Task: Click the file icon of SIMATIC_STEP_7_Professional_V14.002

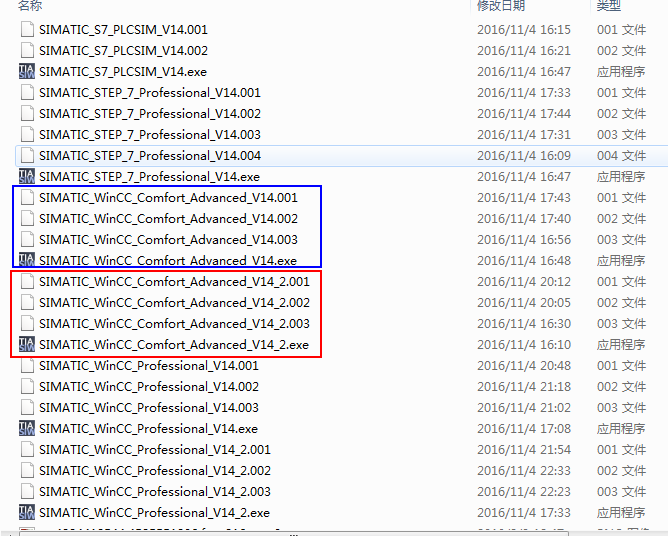Action: [27, 113]
